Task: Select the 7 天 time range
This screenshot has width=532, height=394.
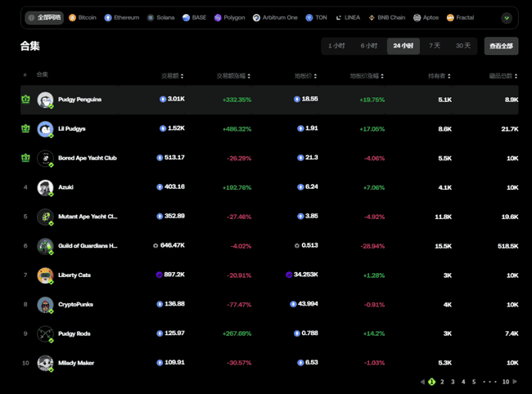Action: pos(434,46)
